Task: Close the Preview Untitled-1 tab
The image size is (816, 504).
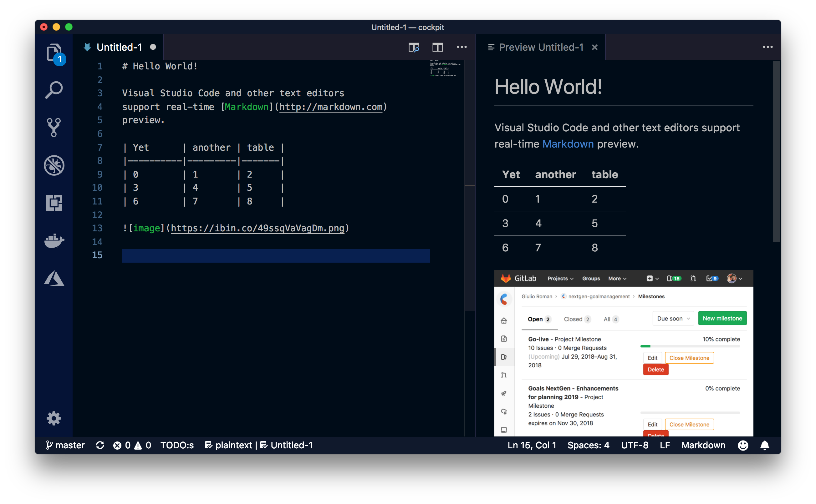Action: coord(594,47)
